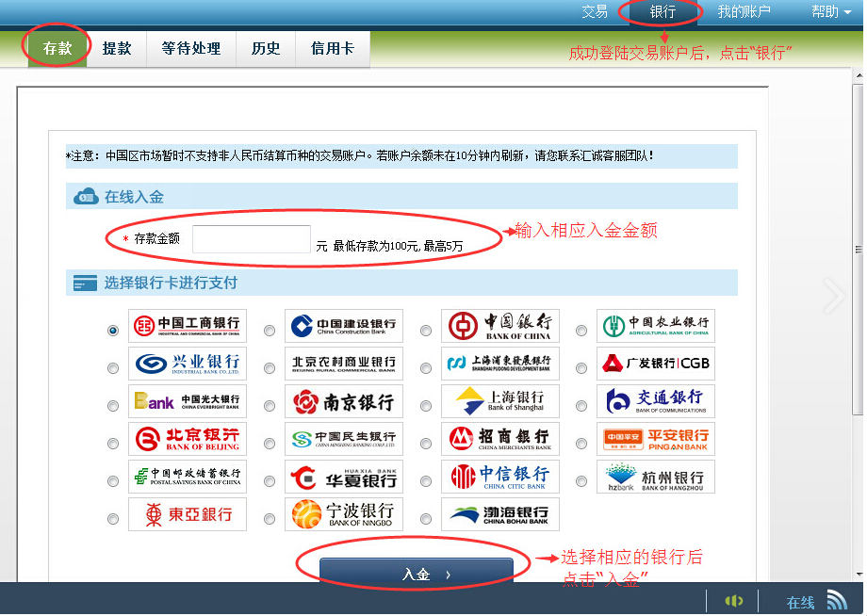Select the radio button for 中国农业银行
Screen dimensions: 867x616
581,331
